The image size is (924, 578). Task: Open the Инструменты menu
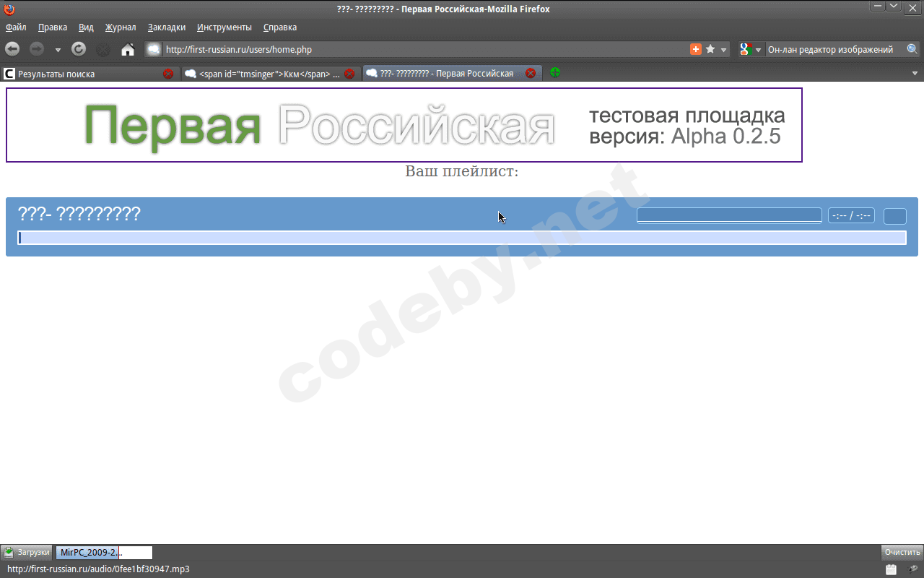225,27
